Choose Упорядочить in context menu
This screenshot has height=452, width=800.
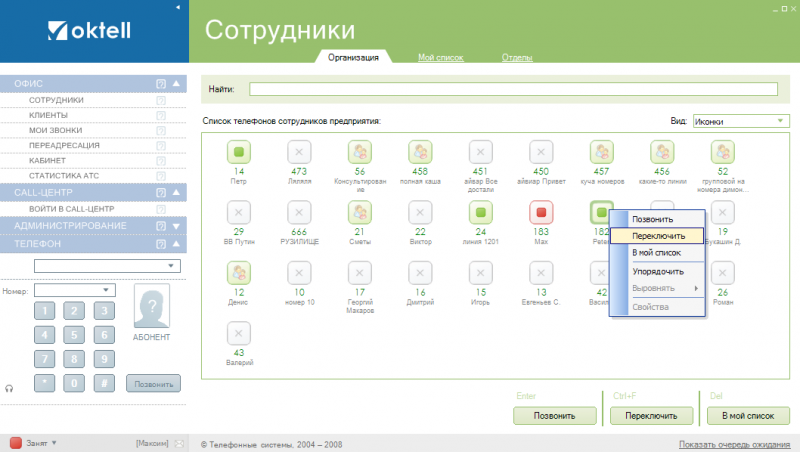click(x=657, y=271)
